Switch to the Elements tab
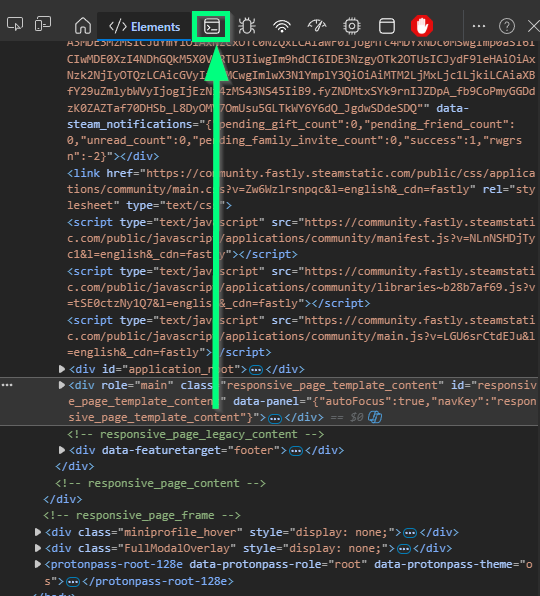The image size is (540, 596). pyautogui.click(x=144, y=27)
